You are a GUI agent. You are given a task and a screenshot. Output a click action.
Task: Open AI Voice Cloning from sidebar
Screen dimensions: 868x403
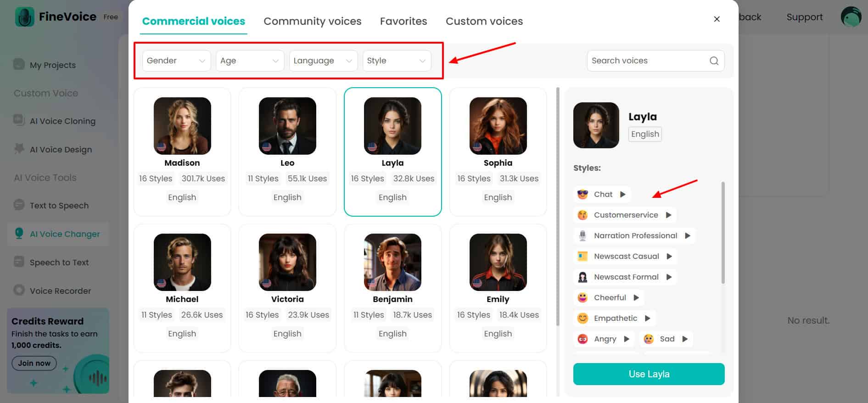(62, 121)
